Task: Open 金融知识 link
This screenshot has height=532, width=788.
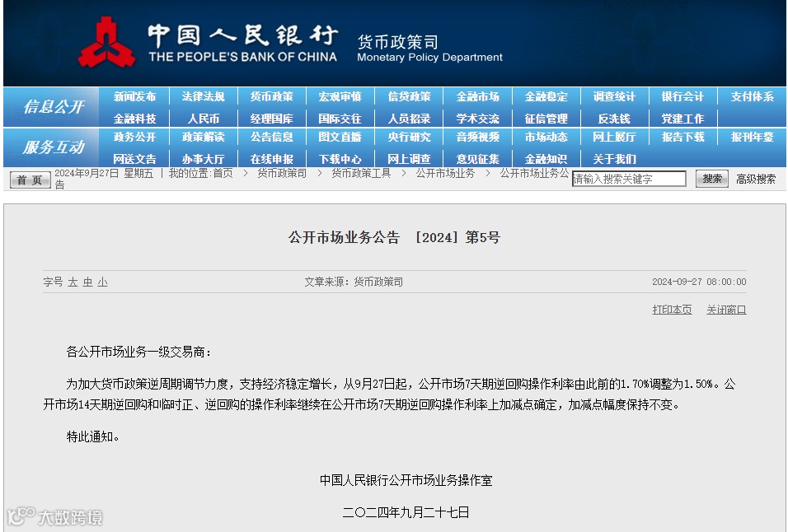Action: 546,159
